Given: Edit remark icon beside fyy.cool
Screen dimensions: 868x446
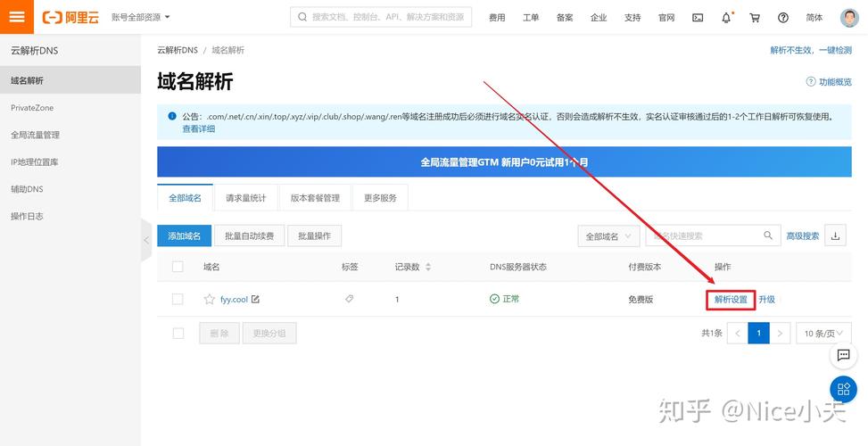Looking at the screenshot, I should tap(255, 299).
